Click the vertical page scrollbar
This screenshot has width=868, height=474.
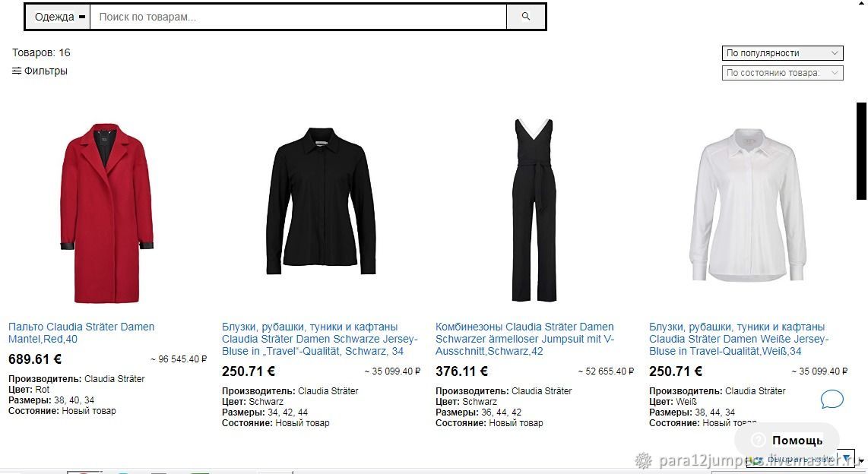click(861, 150)
